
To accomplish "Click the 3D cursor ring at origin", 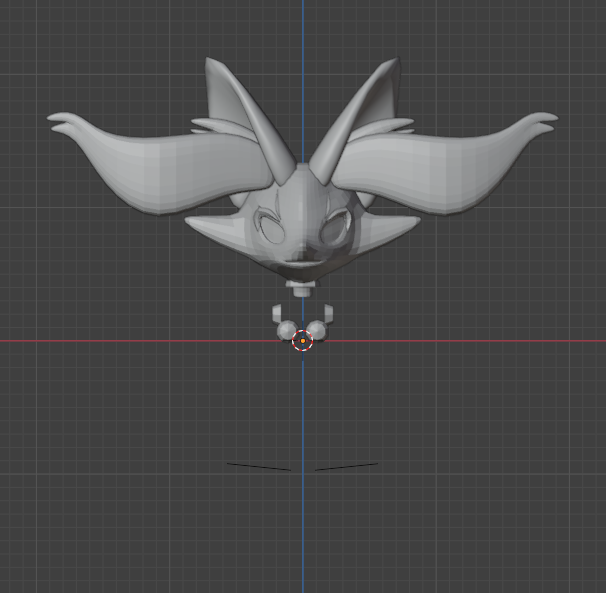I will point(303,341).
